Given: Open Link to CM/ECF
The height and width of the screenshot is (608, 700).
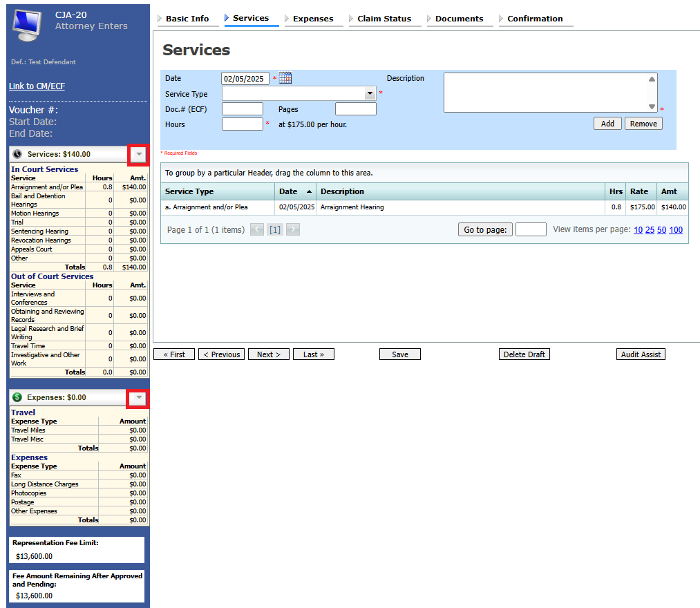Looking at the screenshot, I should (x=37, y=86).
